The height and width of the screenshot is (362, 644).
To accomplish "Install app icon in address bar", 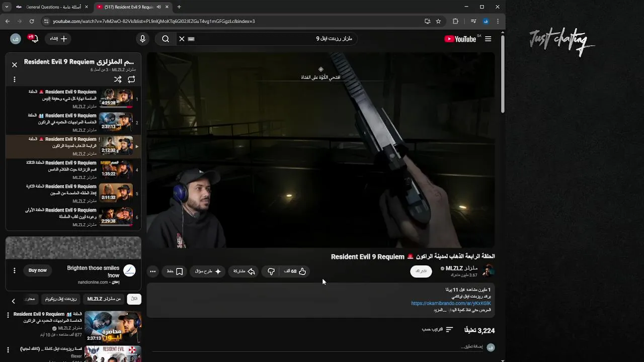I will pos(427,21).
